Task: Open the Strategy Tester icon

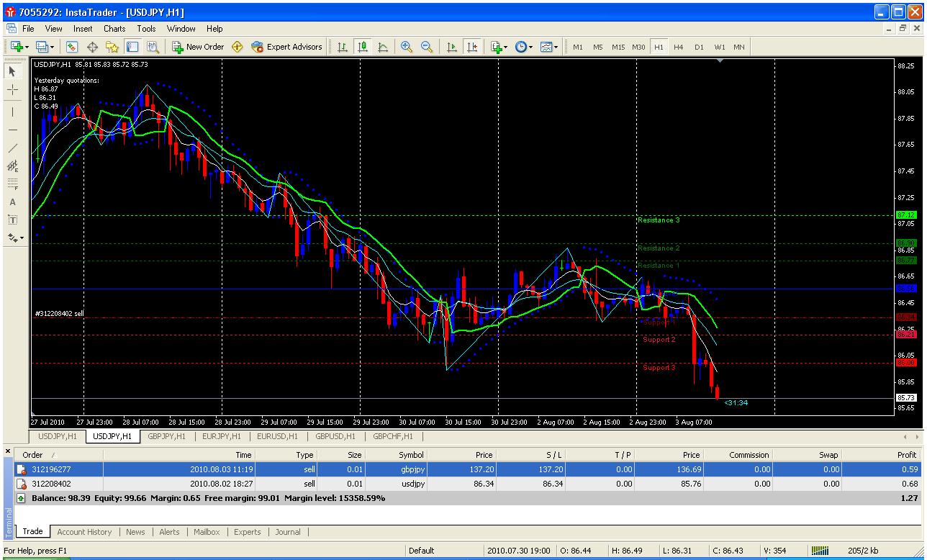Action: point(153,47)
